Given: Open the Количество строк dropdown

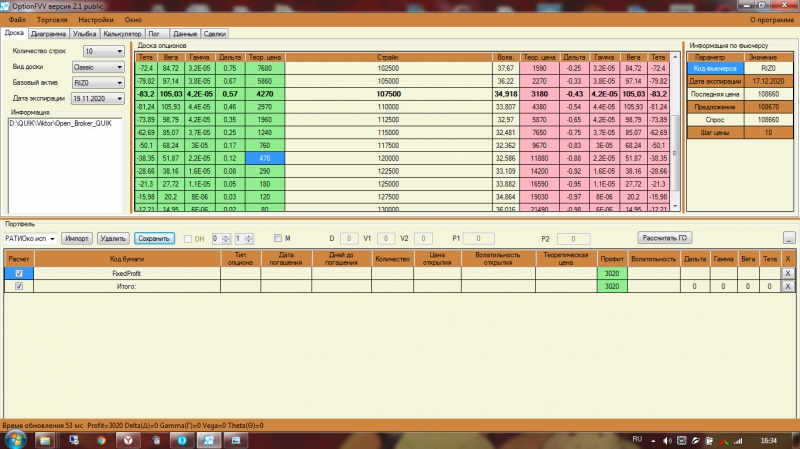Looking at the screenshot, I should coord(104,51).
